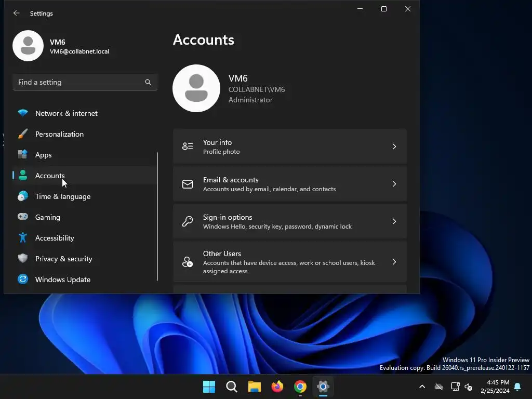Click the Find a setting search field
The width and height of the screenshot is (532, 399).
point(85,82)
